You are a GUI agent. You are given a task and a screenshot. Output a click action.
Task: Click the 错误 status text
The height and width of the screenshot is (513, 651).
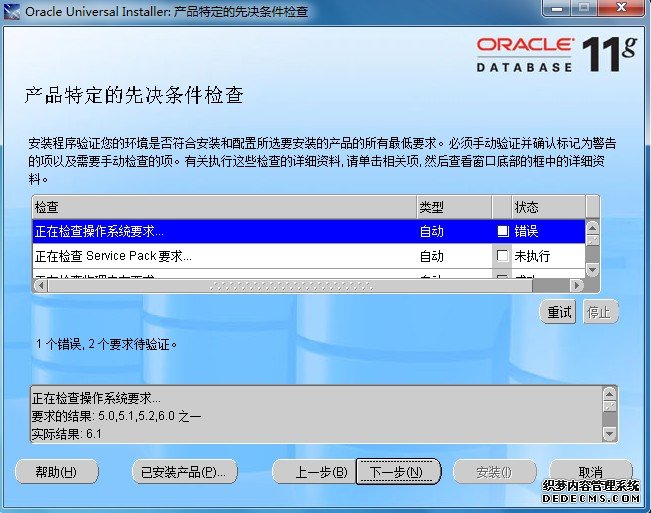coord(526,231)
